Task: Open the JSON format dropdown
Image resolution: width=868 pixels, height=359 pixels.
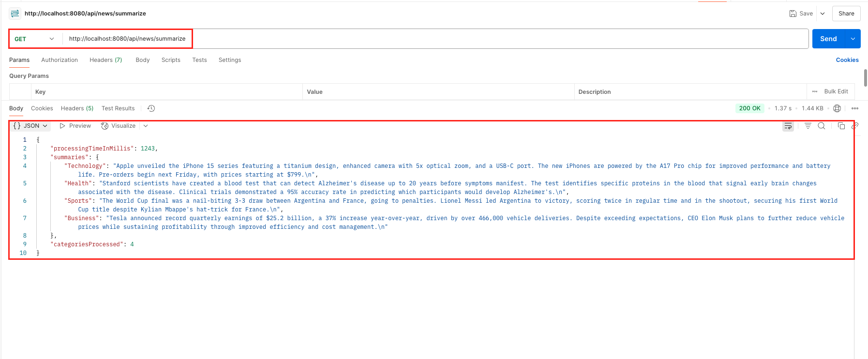Action: pos(30,126)
